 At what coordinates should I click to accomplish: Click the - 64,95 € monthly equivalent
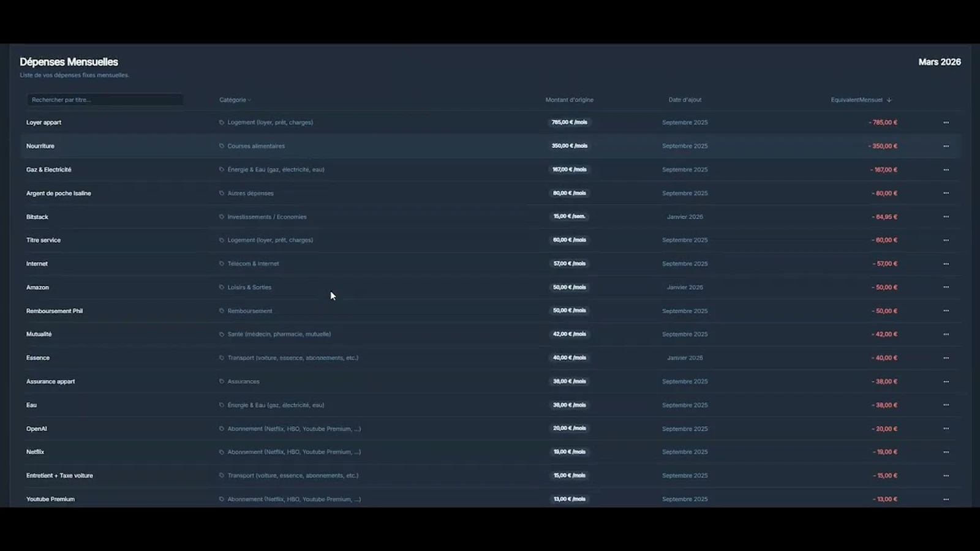pos(884,217)
